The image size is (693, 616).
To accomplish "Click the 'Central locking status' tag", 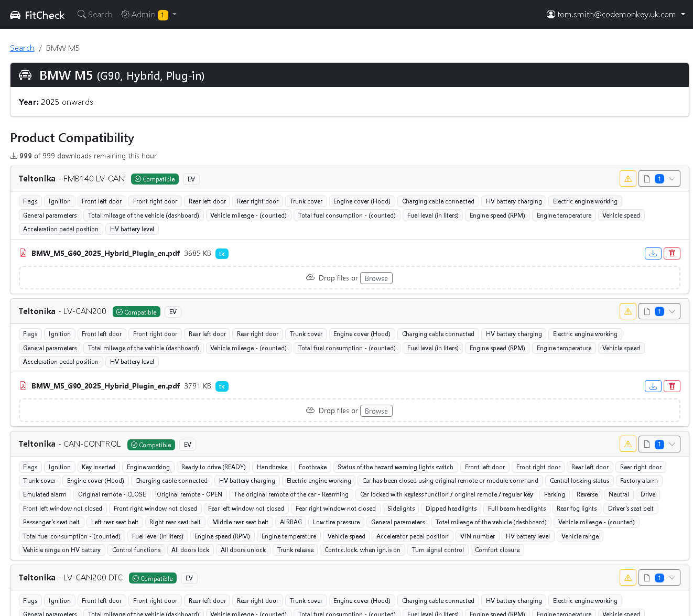I will pyautogui.click(x=580, y=481).
